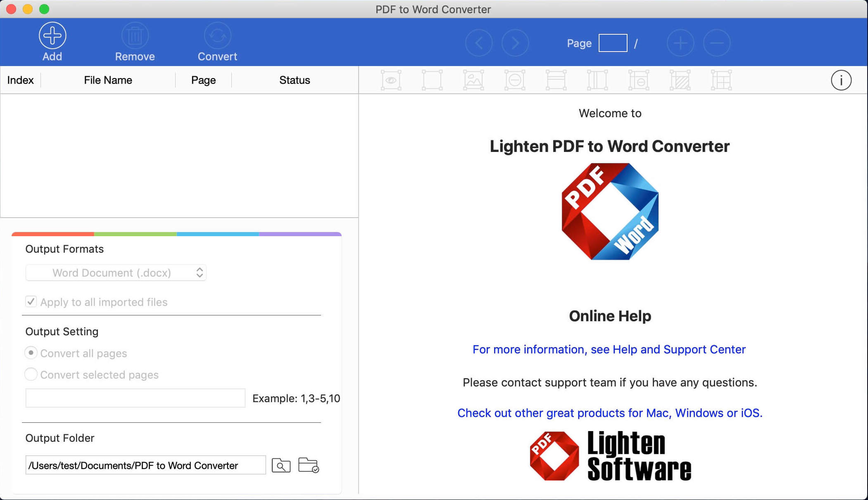This screenshot has height=500, width=868.
Task: Click the Status column header
Action: (x=295, y=80)
